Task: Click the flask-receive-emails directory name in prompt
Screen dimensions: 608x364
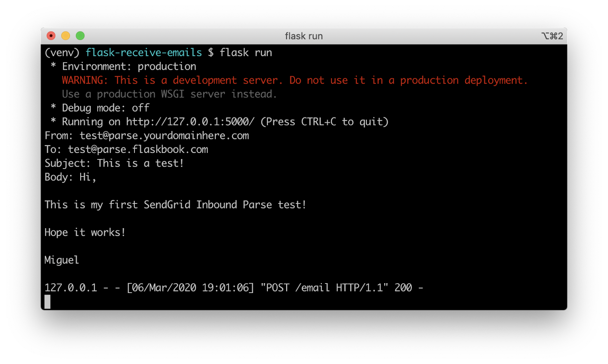Action: 144,53
